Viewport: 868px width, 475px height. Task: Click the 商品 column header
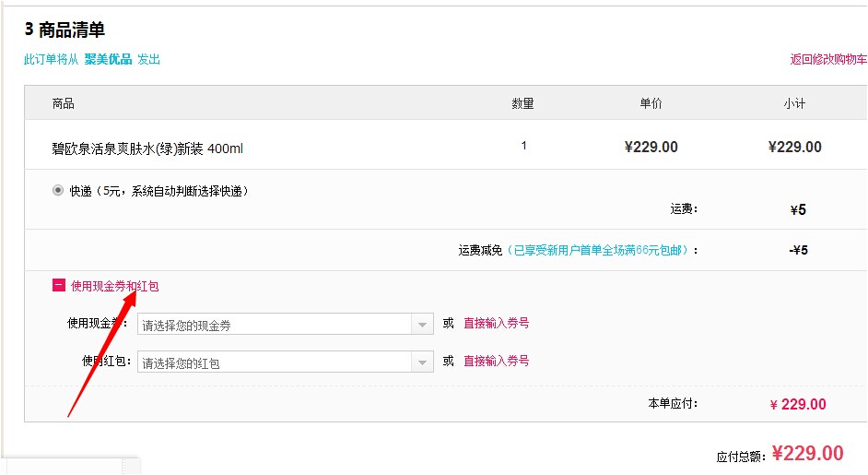[64, 103]
